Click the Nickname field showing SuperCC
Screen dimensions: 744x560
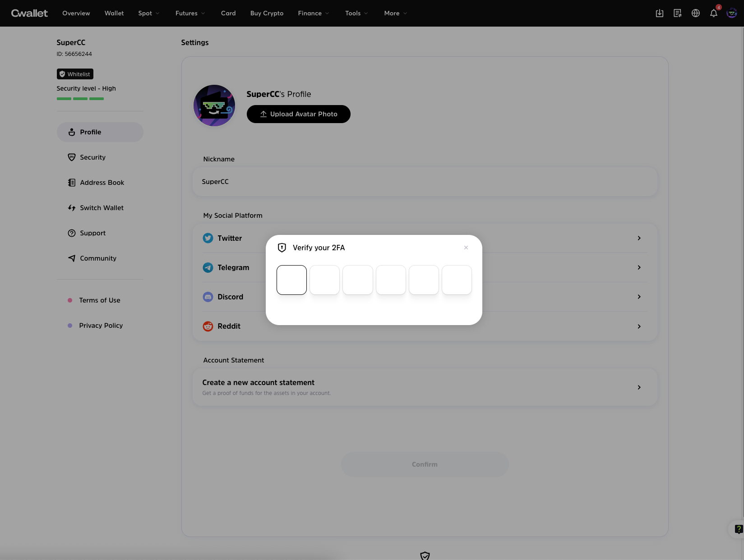424,182
